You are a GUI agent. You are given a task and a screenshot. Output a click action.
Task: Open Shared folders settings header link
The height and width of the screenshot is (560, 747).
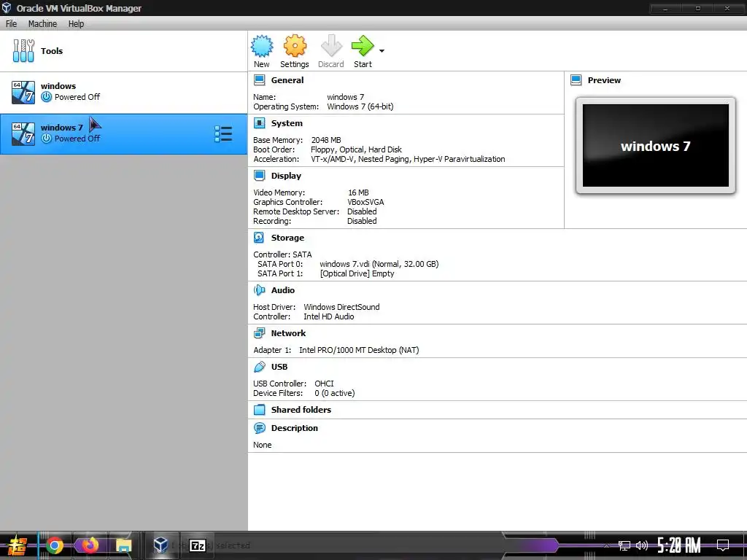(x=301, y=410)
